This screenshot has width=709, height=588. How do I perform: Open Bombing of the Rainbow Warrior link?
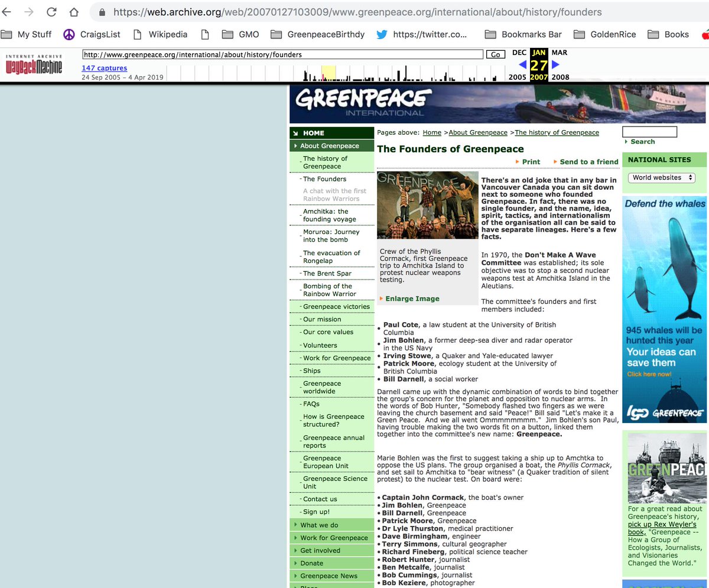pos(330,290)
